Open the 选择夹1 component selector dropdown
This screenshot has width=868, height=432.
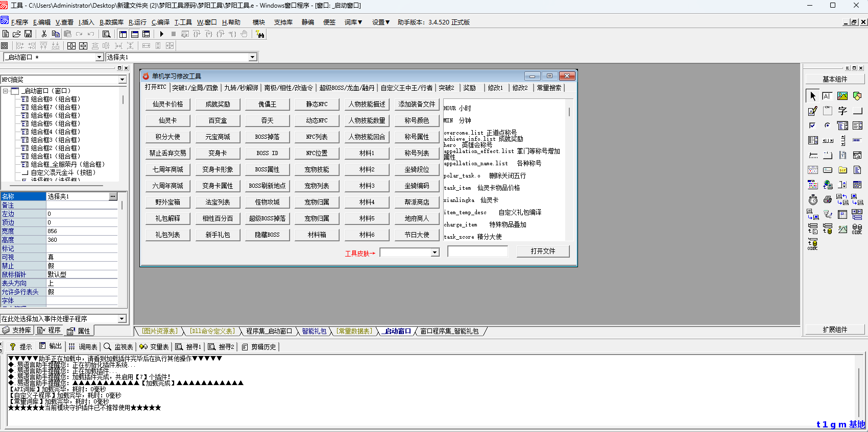pyautogui.click(x=253, y=57)
